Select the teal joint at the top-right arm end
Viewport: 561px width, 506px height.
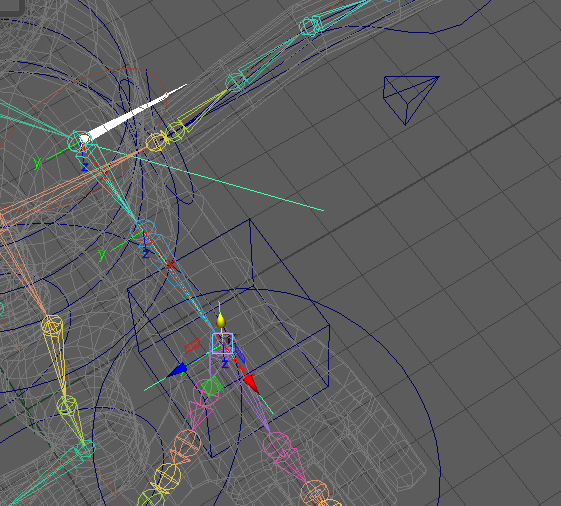(x=310, y=26)
